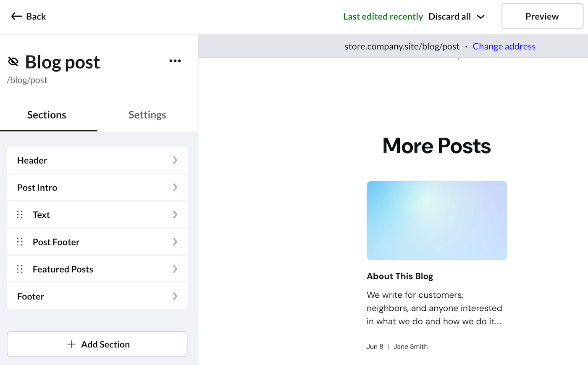Select the Featured Posts section label

(63, 269)
